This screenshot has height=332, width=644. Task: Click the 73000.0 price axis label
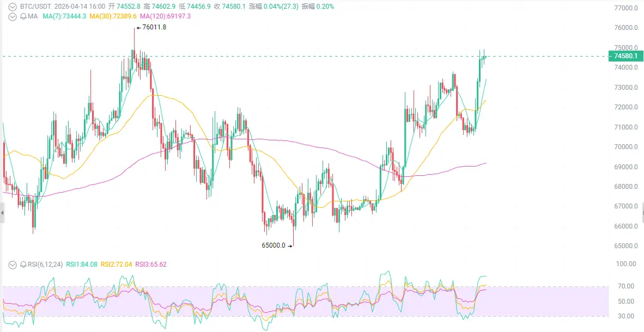pyautogui.click(x=625, y=88)
